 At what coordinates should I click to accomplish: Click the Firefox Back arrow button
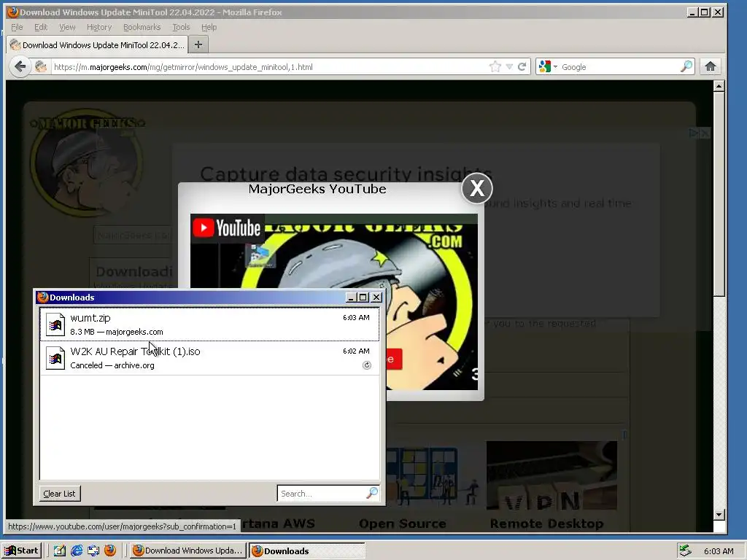[x=20, y=66]
